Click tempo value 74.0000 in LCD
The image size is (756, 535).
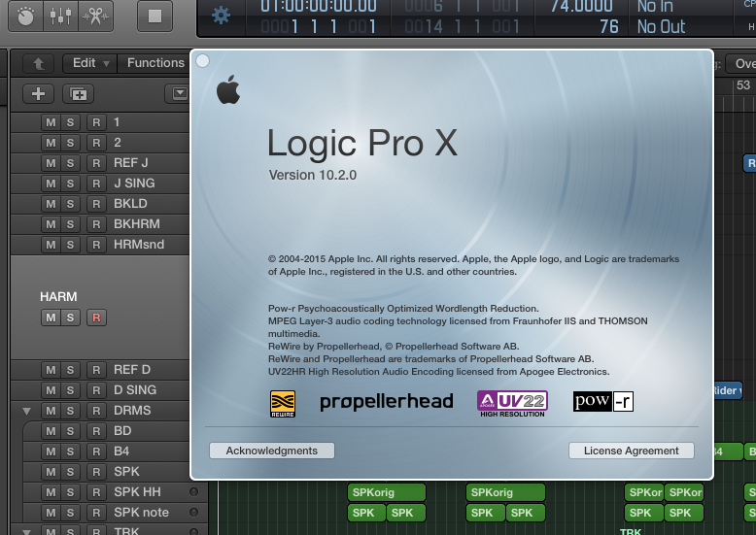pyautogui.click(x=582, y=6)
